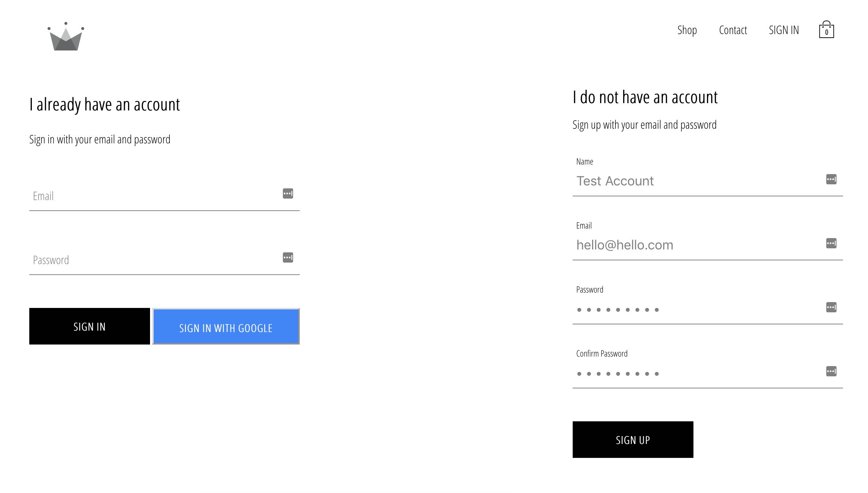The width and height of the screenshot is (868, 493).
Task: Open the shopping bag cart icon
Action: click(x=826, y=30)
